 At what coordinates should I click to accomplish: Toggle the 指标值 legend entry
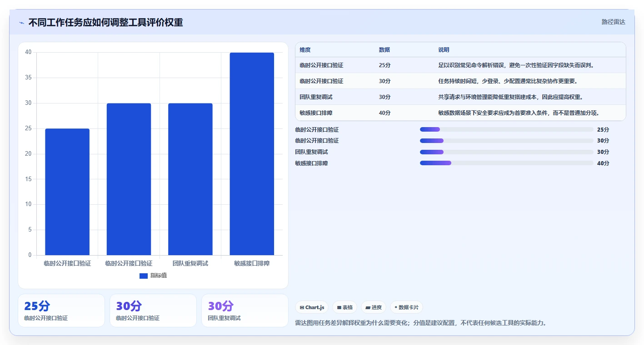click(x=153, y=276)
